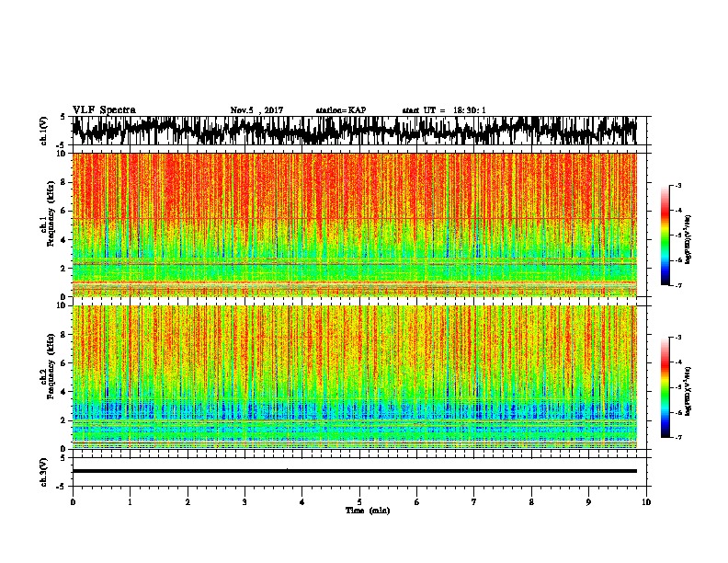Click the "-7" label on ch.2 color bar
This screenshot has width=728, height=563.
pos(677,437)
